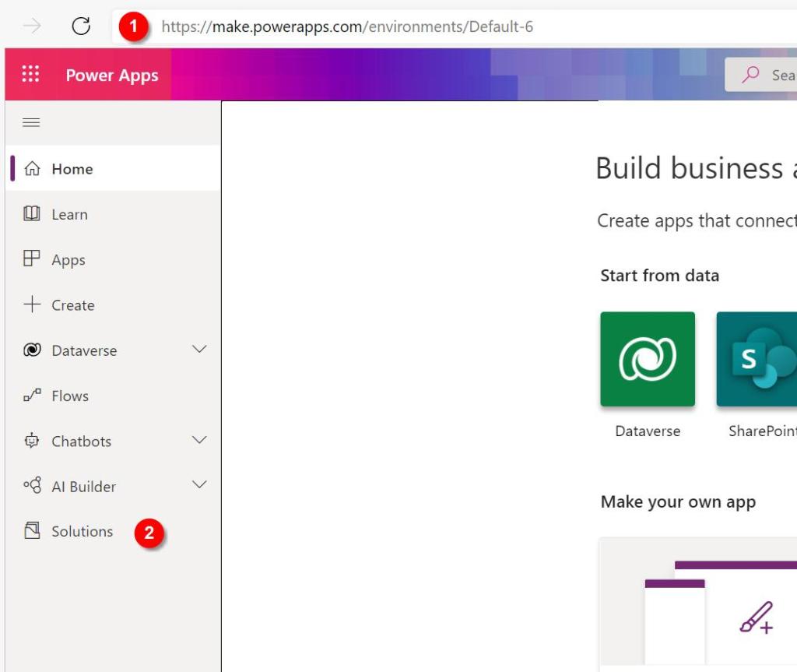Expand the Dataverse navigation chevron
This screenshot has height=672, width=797.
click(x=199, y=350)
